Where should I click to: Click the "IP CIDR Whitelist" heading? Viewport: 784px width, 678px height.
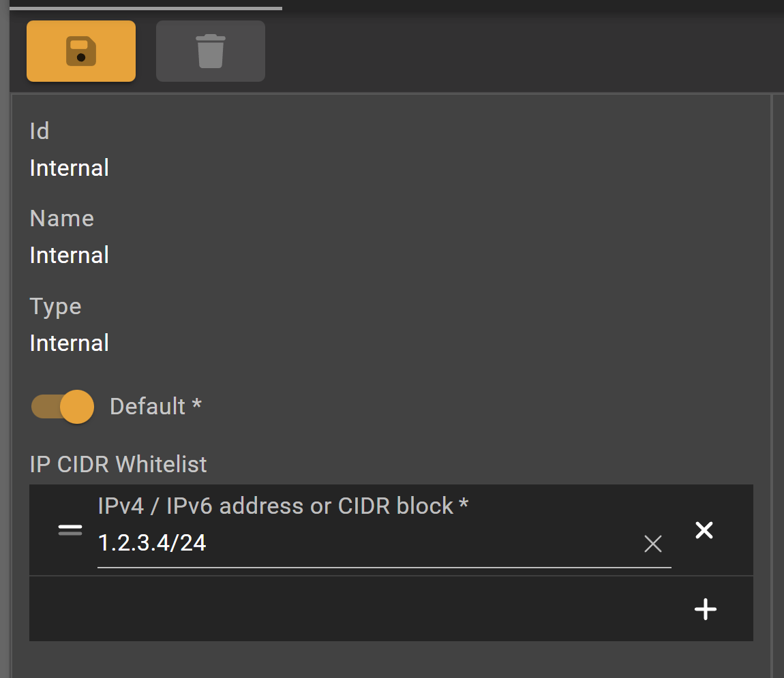(x=119, y=465)
